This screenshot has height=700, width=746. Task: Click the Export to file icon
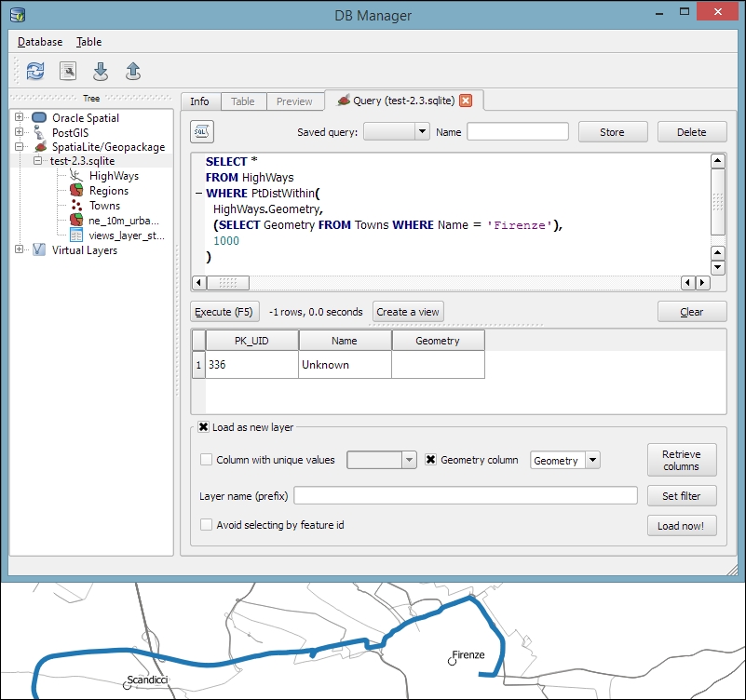tap(133, 71)
